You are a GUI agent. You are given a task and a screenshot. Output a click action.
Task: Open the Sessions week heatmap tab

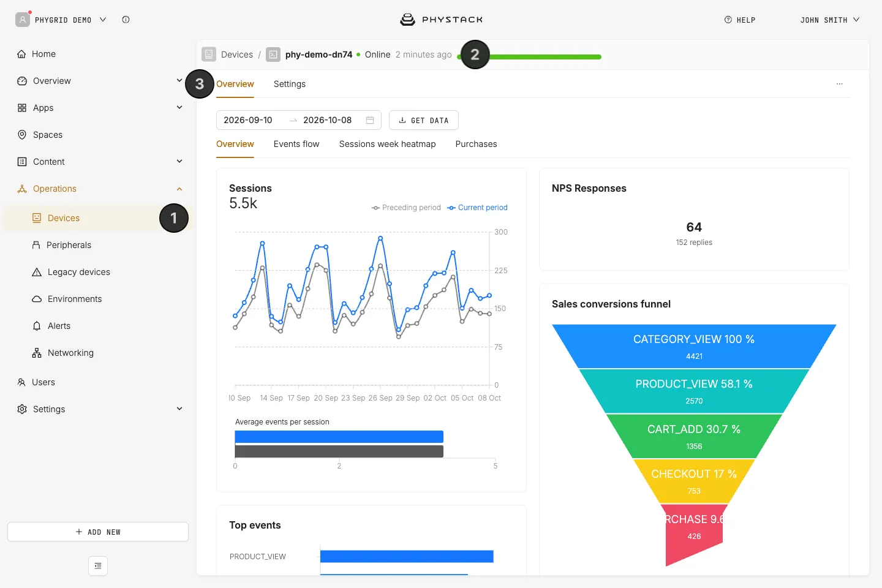tap(387, 144)
